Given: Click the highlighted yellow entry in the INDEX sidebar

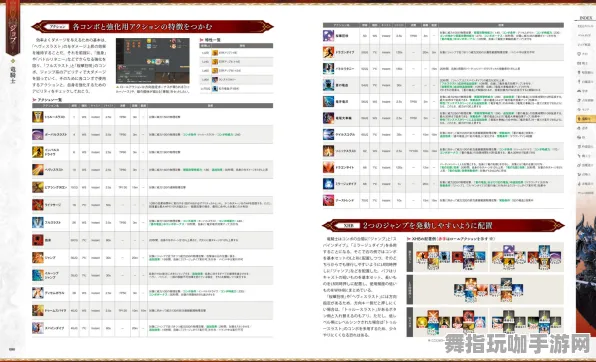Looking at the screenshot, I should pyautogui.click(x=585, y=119).
